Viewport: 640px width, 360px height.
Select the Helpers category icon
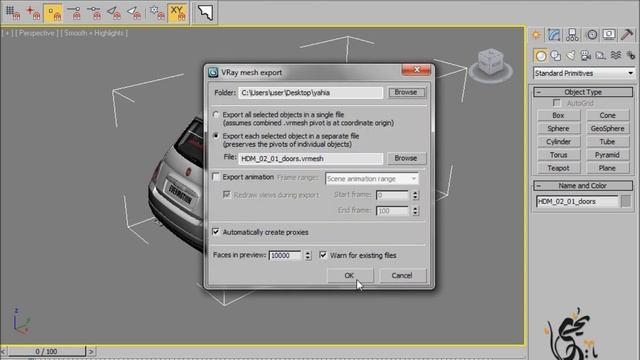[x=600, y=56]
